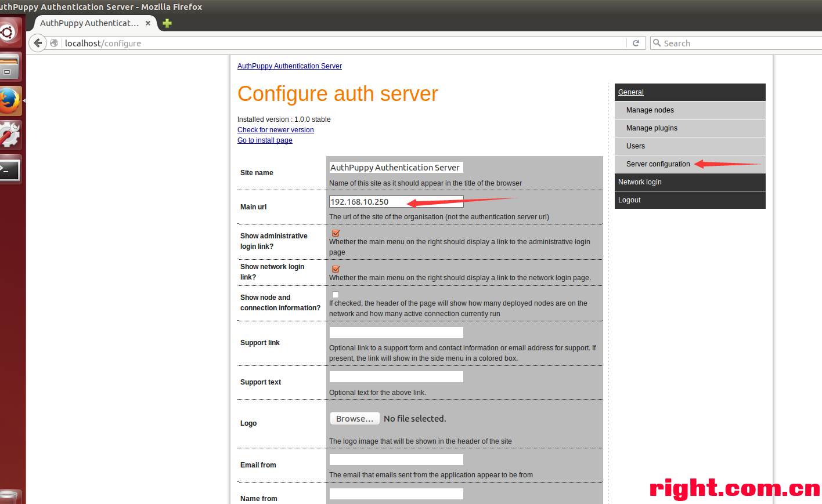Click the localhost/configure address bar
The image size is (822, 504).
click(x=342, y=43)
